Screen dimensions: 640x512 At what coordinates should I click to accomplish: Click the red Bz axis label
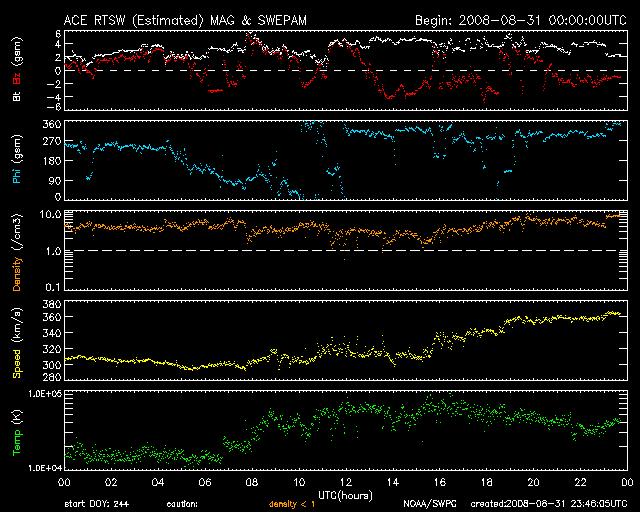(17, 79)
